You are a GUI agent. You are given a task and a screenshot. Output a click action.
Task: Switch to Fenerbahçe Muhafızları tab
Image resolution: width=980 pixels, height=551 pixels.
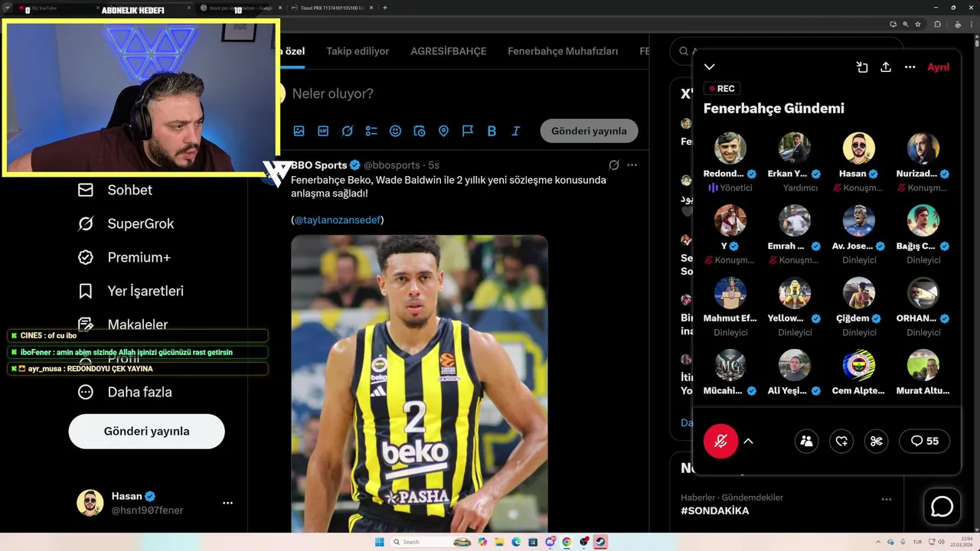pyautogui.click(x=563, y=51)
